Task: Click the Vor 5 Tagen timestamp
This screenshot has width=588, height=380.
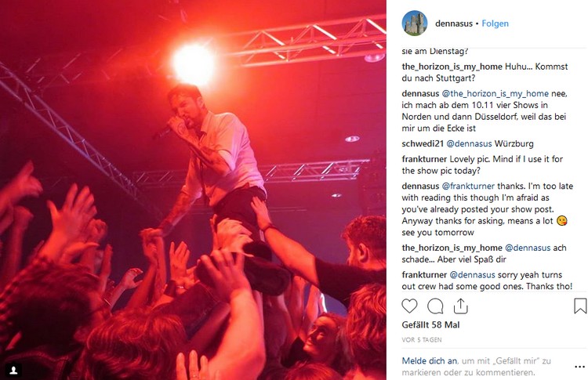Action: (x=422, y=340)
